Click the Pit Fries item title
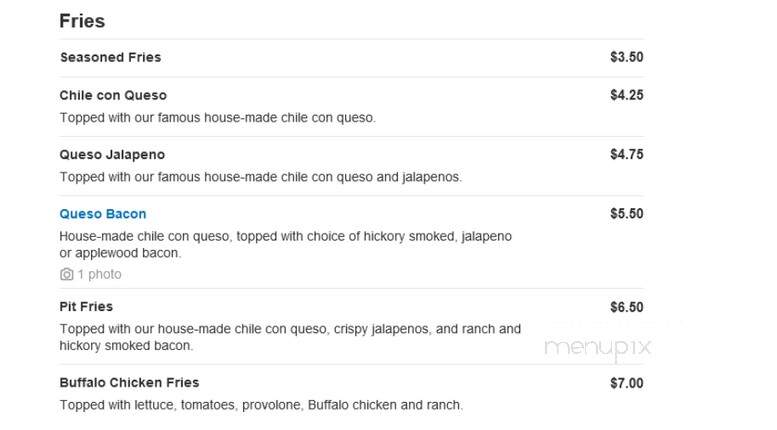Screen dimensions: 777x430 pyautogui.click(x=86, y=307)
